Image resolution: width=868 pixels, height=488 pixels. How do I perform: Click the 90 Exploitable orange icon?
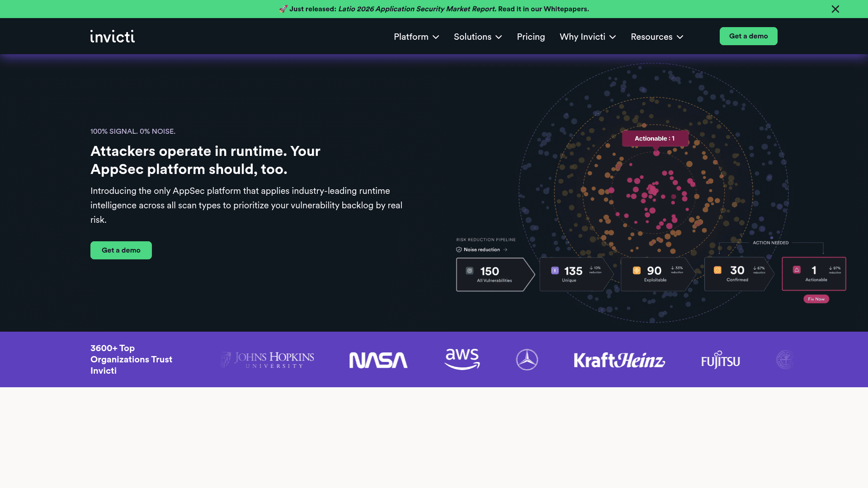coord(637,270)
